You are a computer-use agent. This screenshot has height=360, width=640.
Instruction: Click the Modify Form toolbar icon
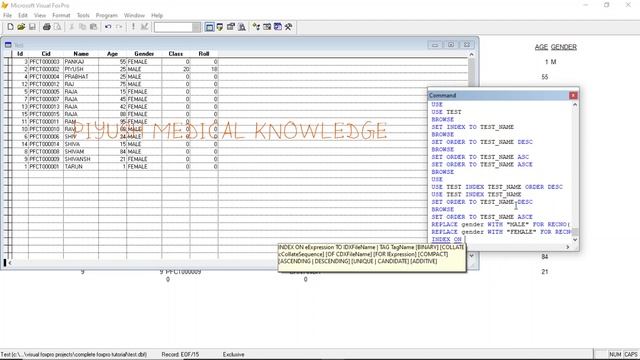(144, 27)
